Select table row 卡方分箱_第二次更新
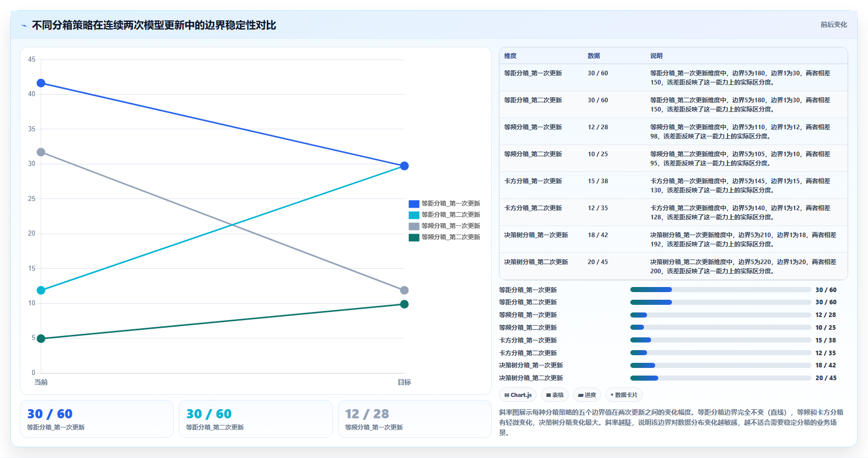The height and width of the screenshot is (458, 868). click(x=674, y=212)
